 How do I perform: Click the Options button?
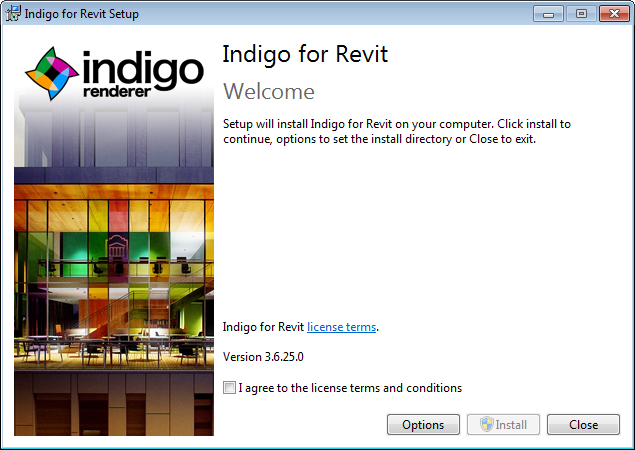coord(423,424)
